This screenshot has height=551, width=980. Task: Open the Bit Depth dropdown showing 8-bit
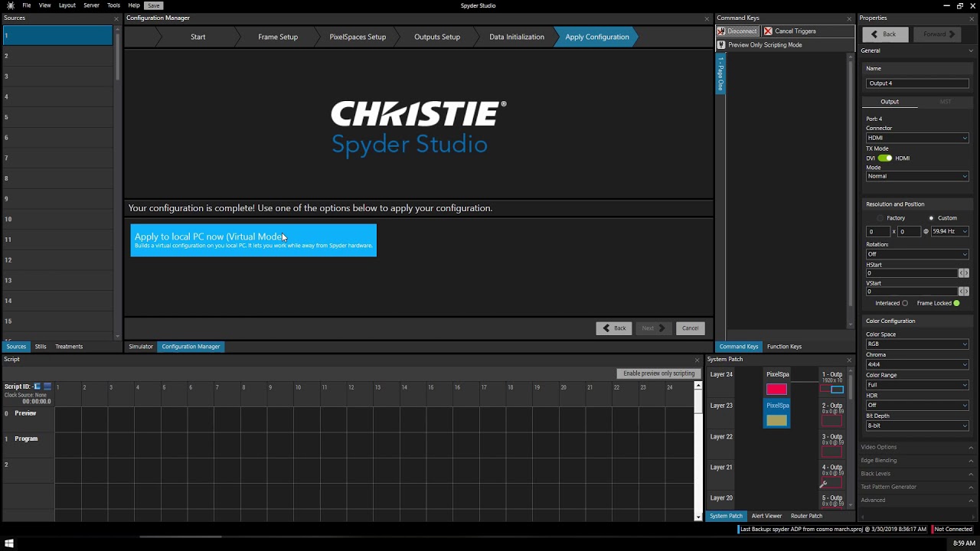[917, 425]
